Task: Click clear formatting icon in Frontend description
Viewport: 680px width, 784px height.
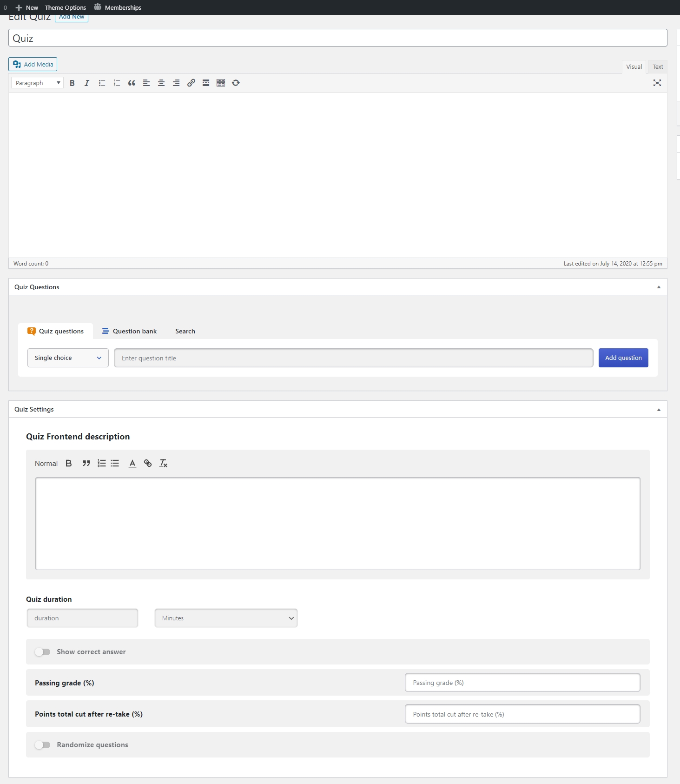Action: point(163,463)
